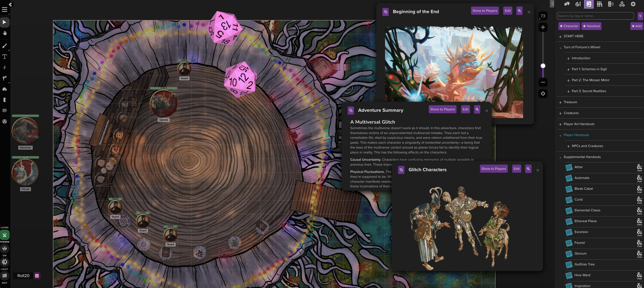
Task: Select the Measure ruler tool
Action: point(5,100)
